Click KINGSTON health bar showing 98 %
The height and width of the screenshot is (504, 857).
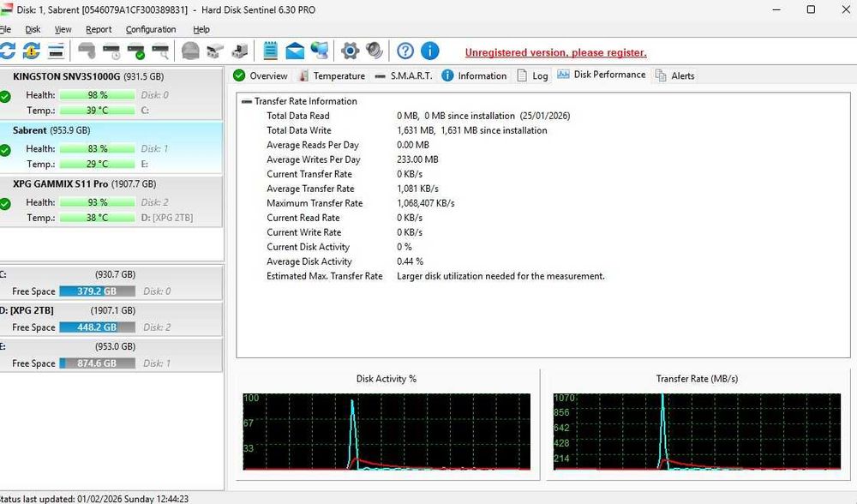[x=98, y=94]
